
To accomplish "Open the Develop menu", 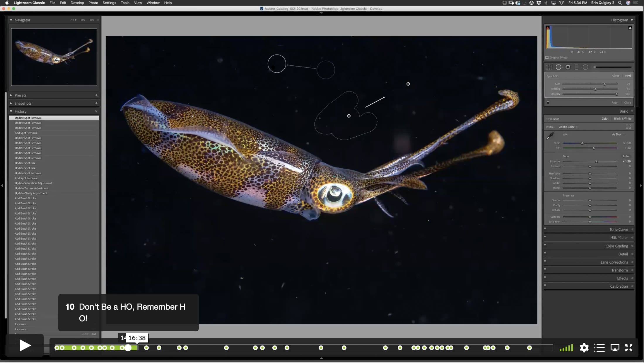I will pyautogui.click(x=77, y=3).
